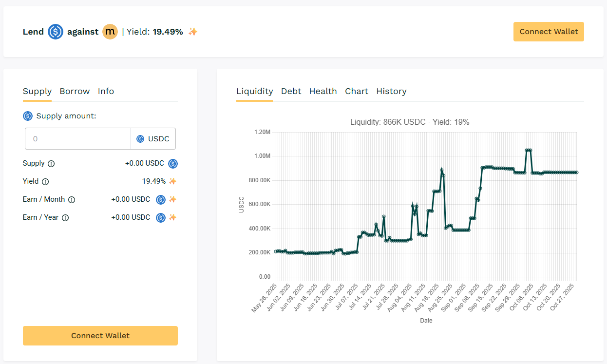Viewport: 607px width, 364px height.
Task: Open the Health tab
Action: point(323,91)
